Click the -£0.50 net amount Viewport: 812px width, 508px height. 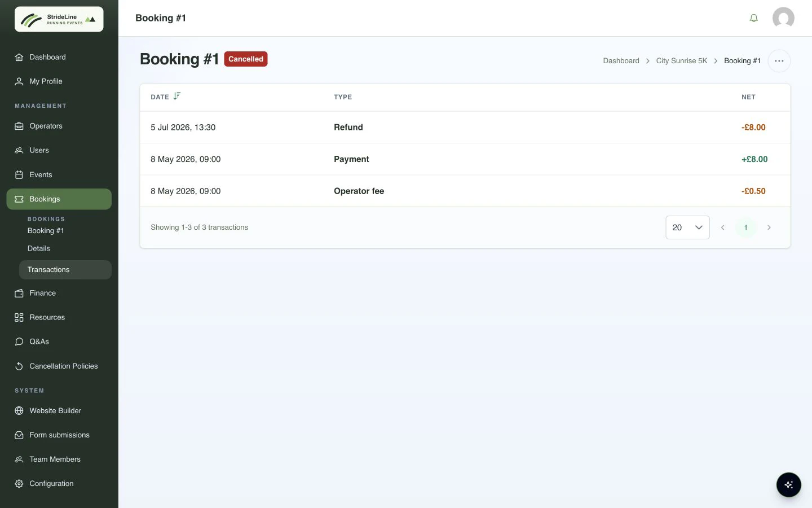[x=753, y=191]
